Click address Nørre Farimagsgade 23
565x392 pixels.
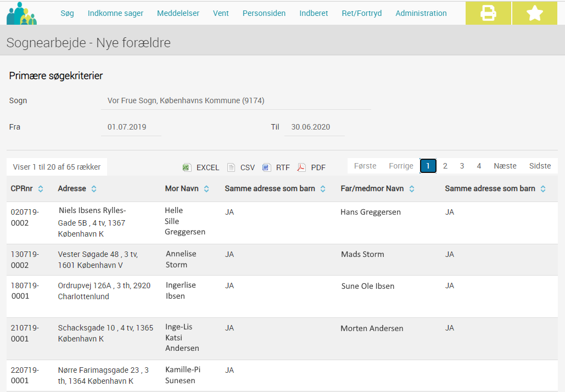point(103,376)
